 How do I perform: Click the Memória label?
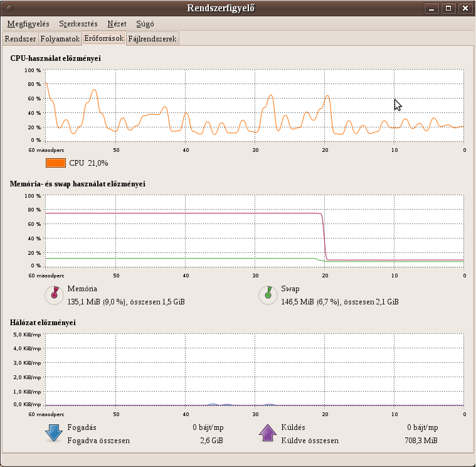point(82,289)
